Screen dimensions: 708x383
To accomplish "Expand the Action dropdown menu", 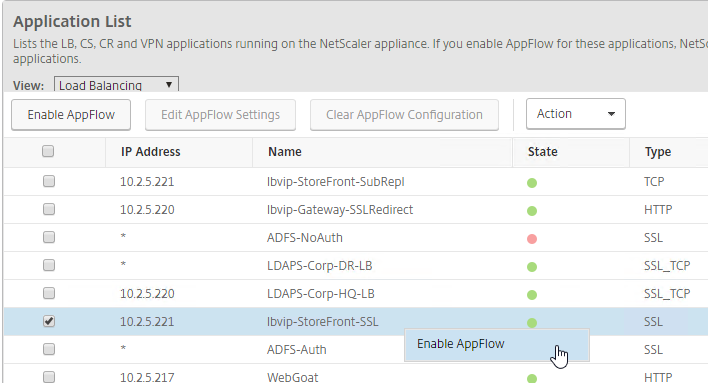I will coord(576,114).
